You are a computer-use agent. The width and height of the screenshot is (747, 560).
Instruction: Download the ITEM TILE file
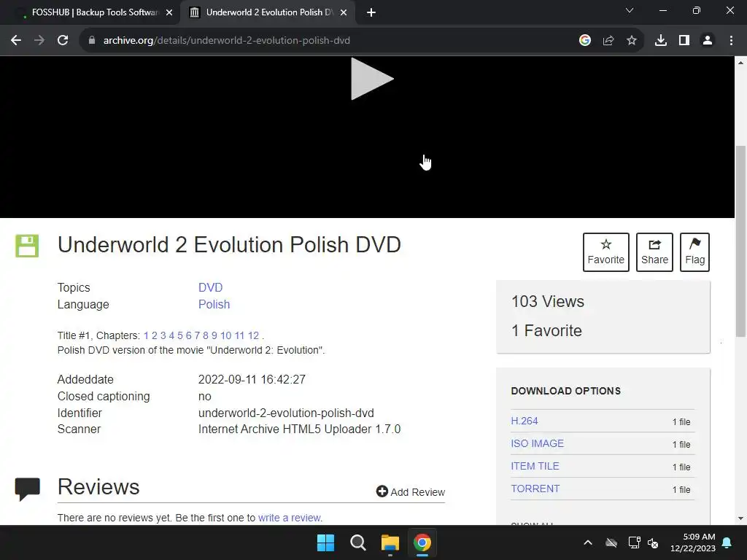535,466
